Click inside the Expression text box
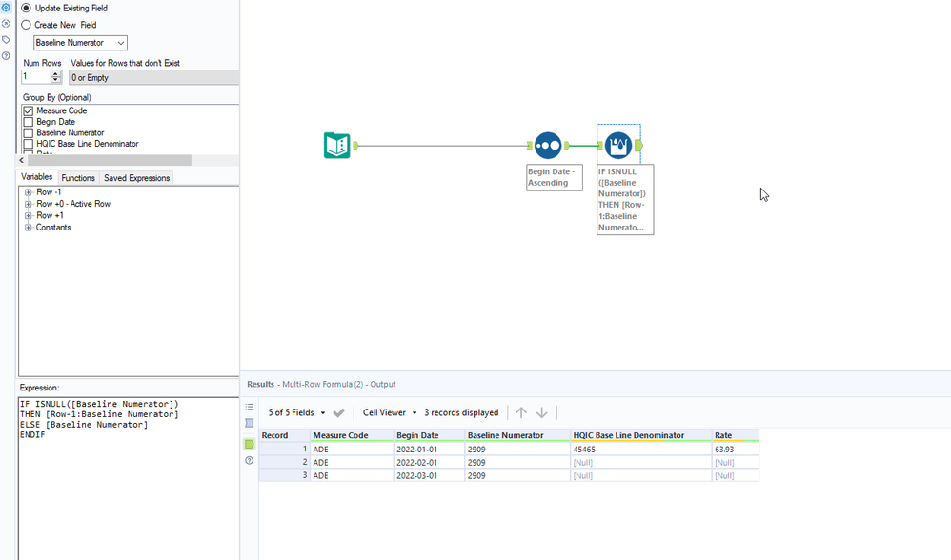The height and width of the screenshot is (560, 951). tap(129, 479)
